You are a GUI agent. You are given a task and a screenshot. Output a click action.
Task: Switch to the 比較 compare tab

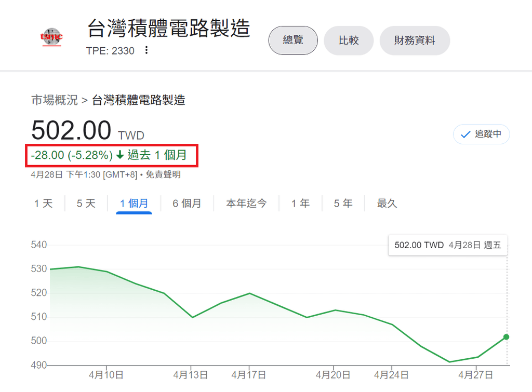tap(349, 40)
